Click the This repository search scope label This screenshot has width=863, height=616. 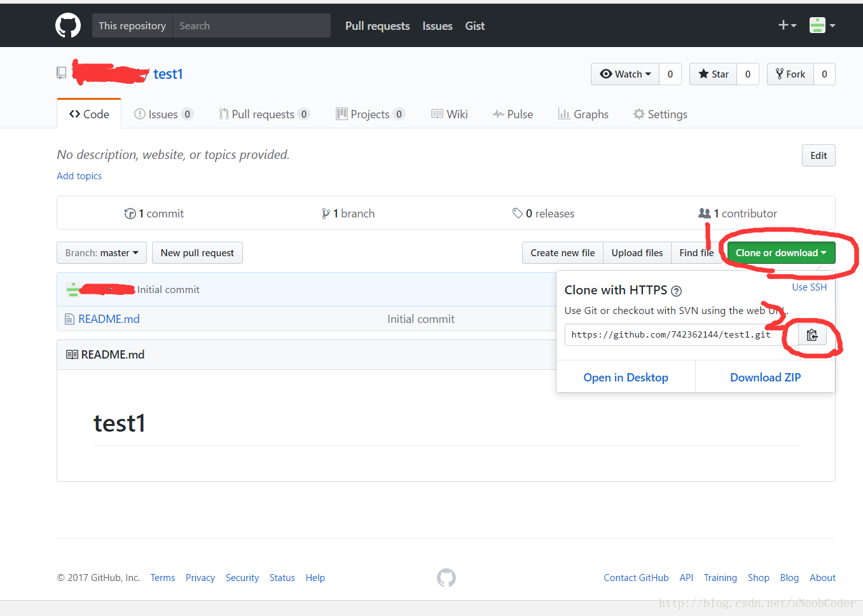pyautogui.click(x=132, y=25)
